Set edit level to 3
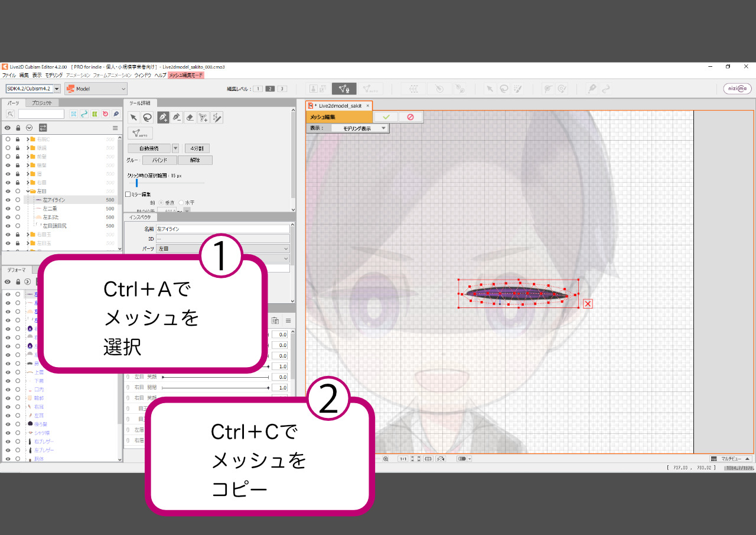 click(282, 89)
